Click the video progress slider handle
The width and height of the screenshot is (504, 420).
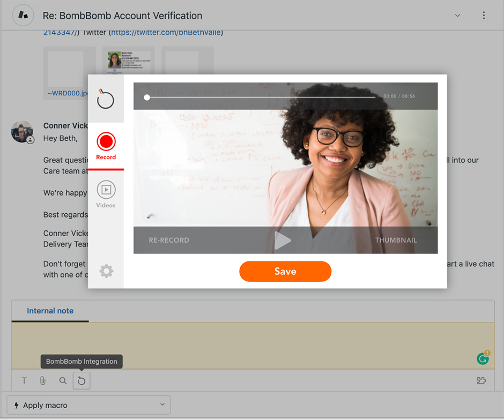click(x=147, y=97)
